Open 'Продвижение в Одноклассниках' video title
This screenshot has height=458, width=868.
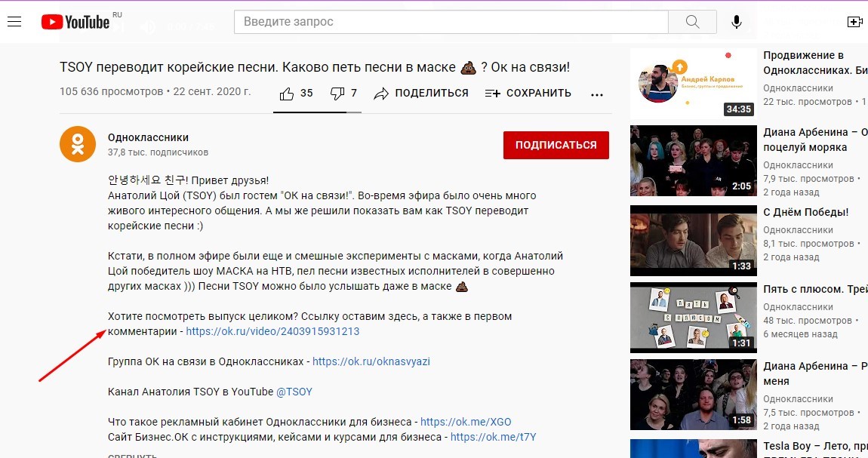815,63
